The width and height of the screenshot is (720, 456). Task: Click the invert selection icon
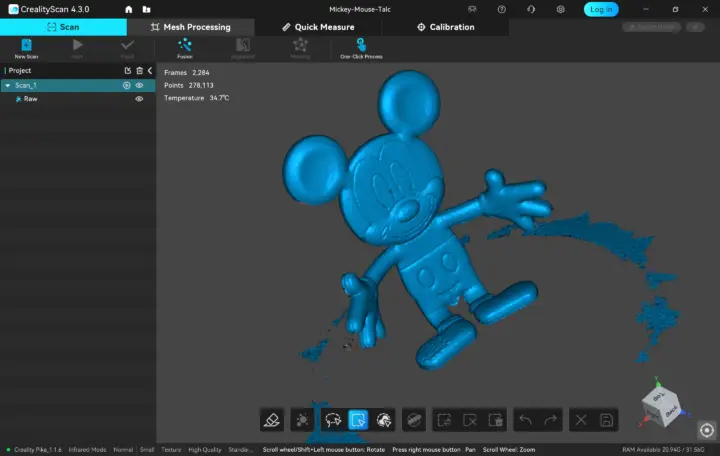point(444,420)
